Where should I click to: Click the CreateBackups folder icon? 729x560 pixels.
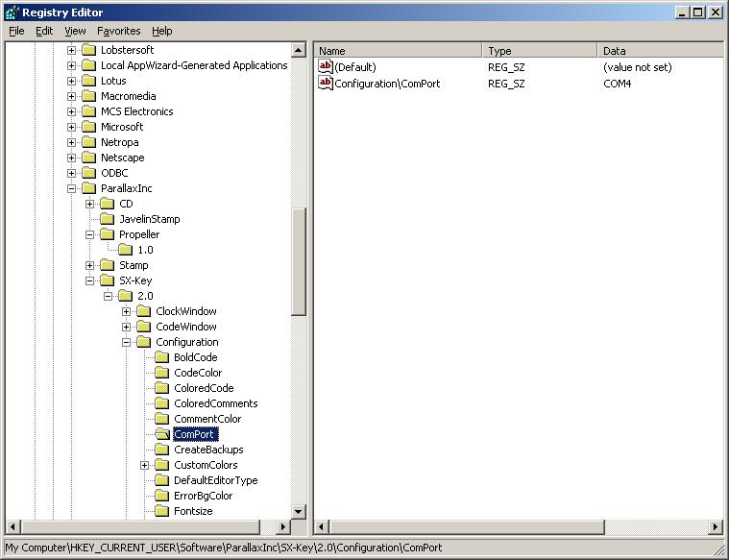161,449
